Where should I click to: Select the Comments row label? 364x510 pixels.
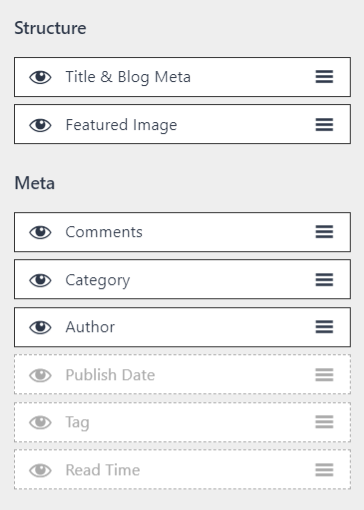pos(104,232)
